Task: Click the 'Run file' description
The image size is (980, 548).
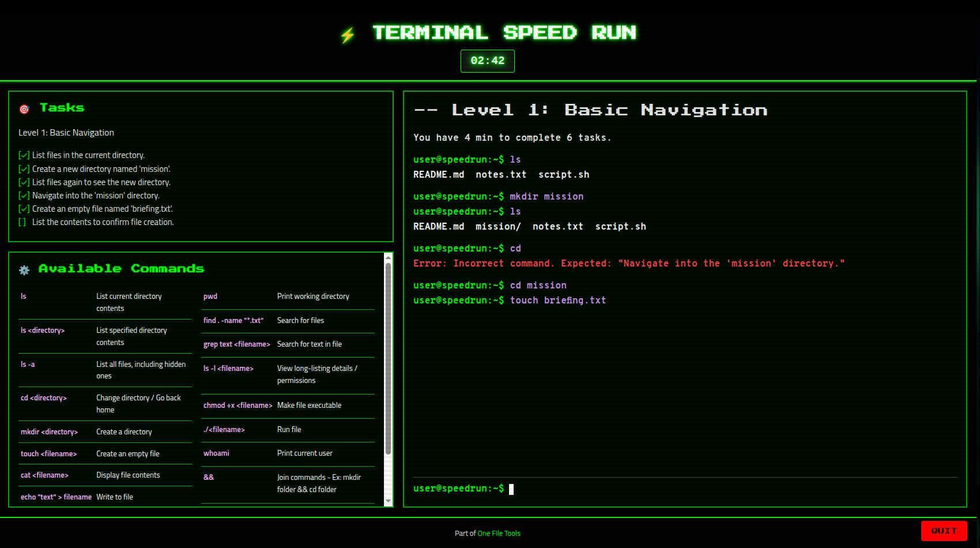Action: (x=289, y=430)
